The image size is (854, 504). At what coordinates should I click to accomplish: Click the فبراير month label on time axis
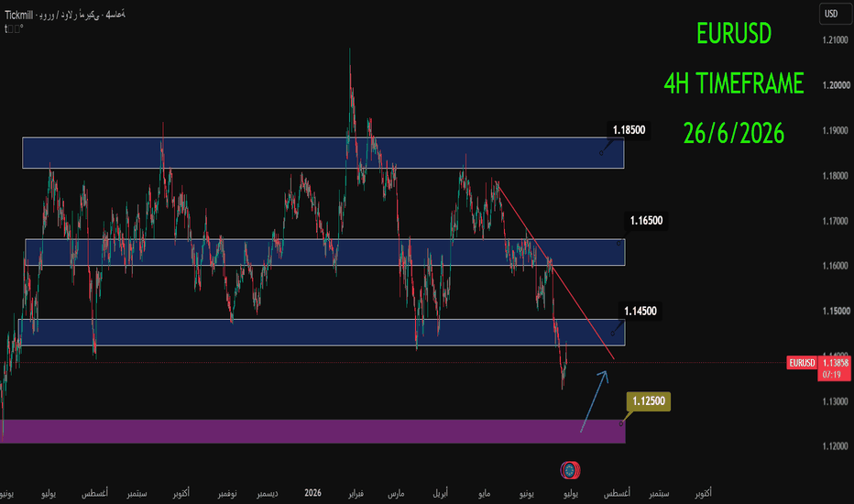pyautogui.click(x=356, y=493)
